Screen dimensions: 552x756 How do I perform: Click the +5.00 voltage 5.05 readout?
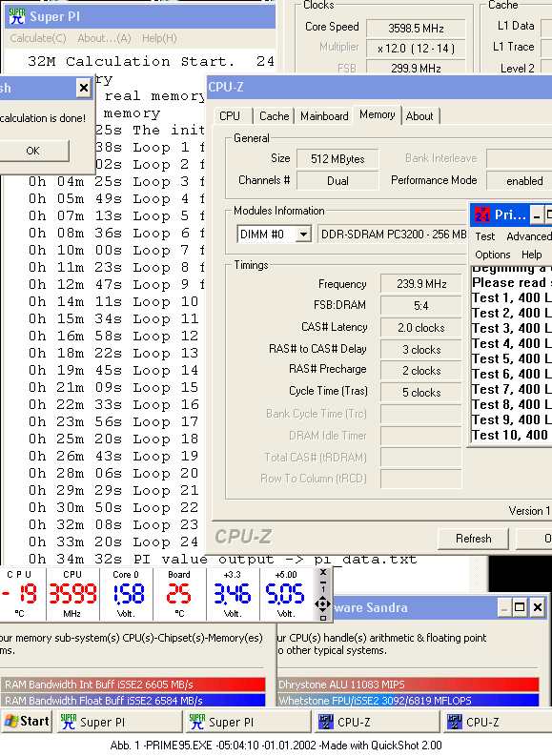click(286, 595)
